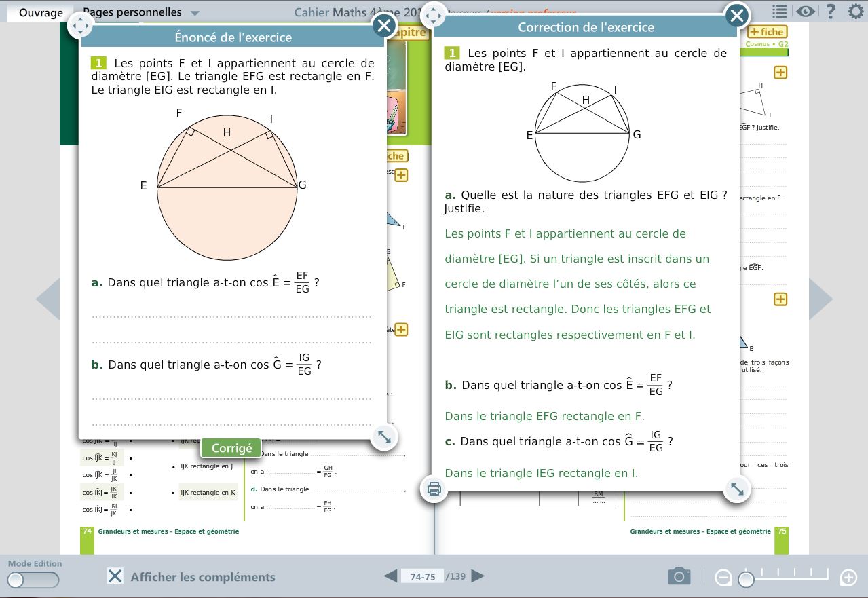The image size is (868, 598).
Task: Click the green Corrigé button
Action: click(231, 448)
